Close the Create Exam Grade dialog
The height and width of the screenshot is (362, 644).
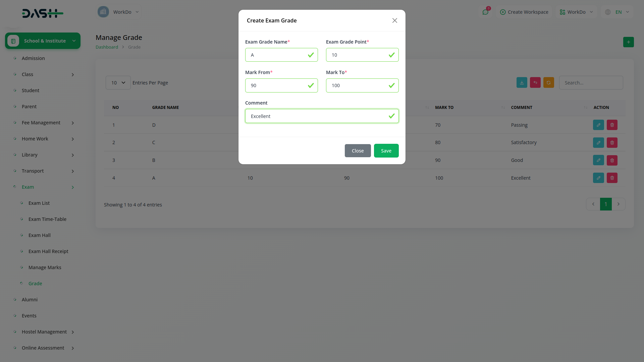point(394,21)
